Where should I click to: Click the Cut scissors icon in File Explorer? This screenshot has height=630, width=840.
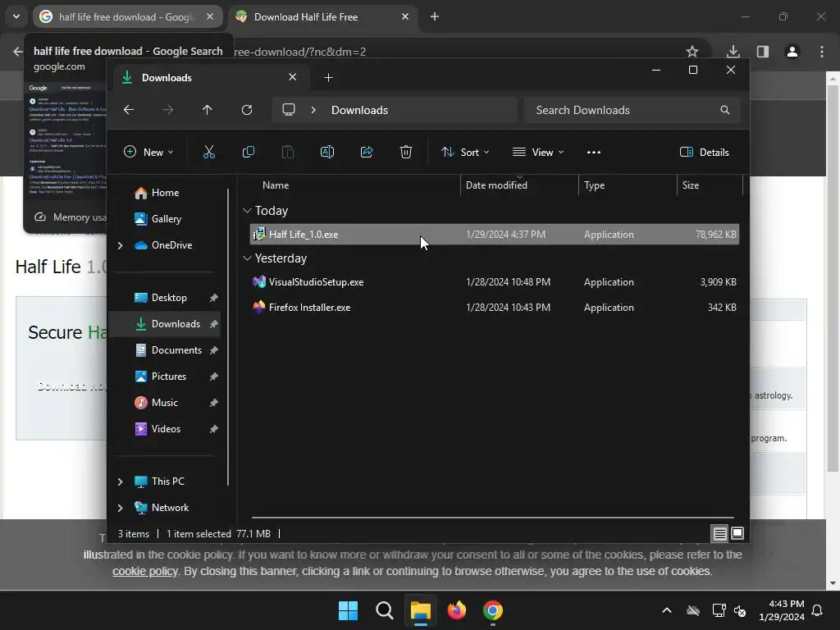click(x=209, y=152)
